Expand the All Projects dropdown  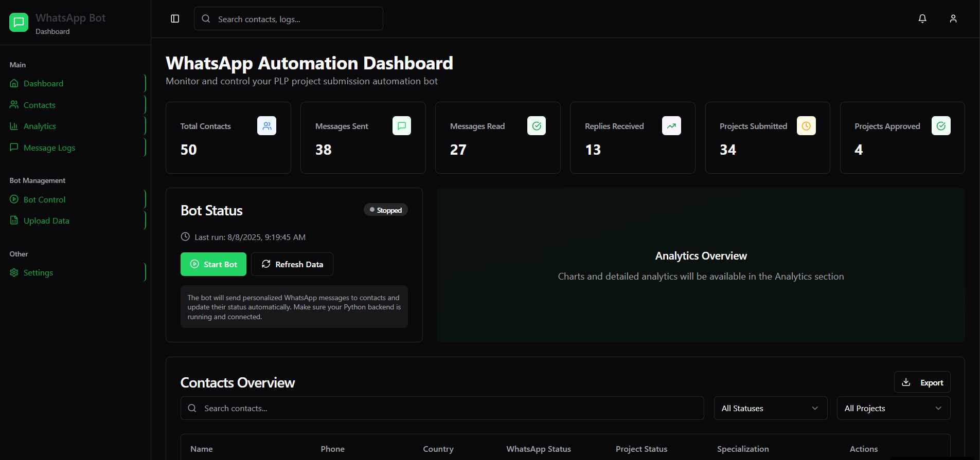[894, 408]
